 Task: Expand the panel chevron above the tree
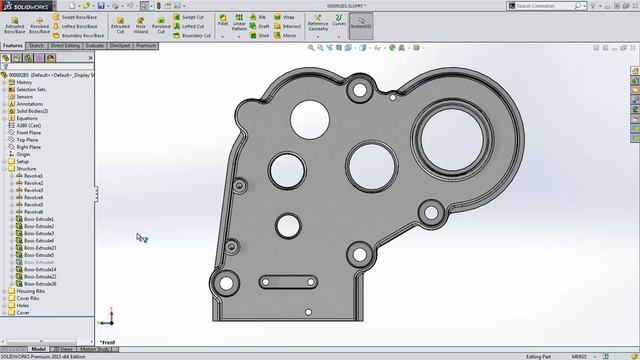[90, 58]
